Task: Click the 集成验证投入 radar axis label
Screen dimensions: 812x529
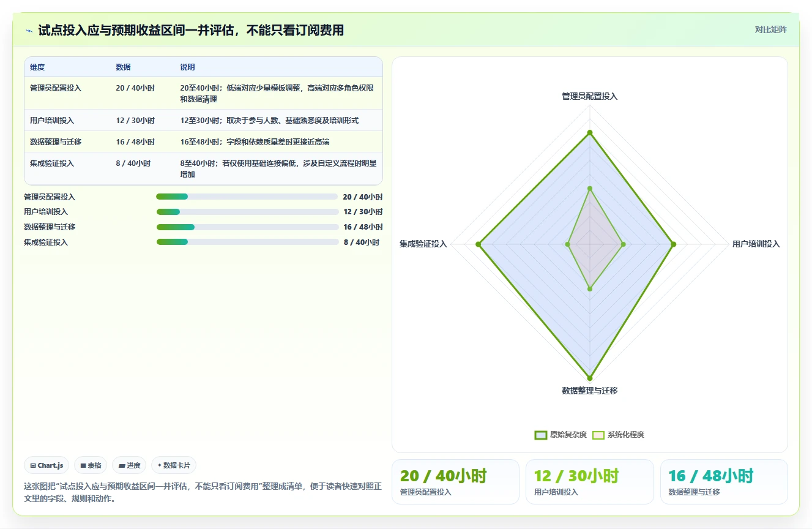Action: (x=423, y=244)
